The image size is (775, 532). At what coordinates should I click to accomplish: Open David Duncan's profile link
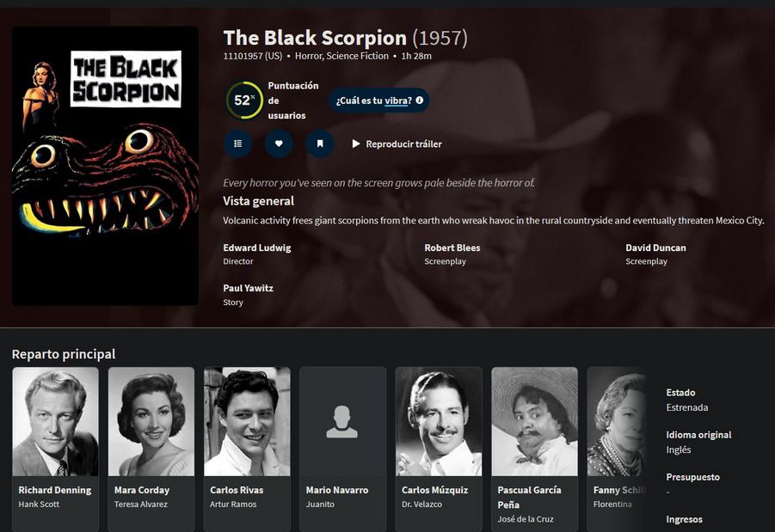point(656,248)
